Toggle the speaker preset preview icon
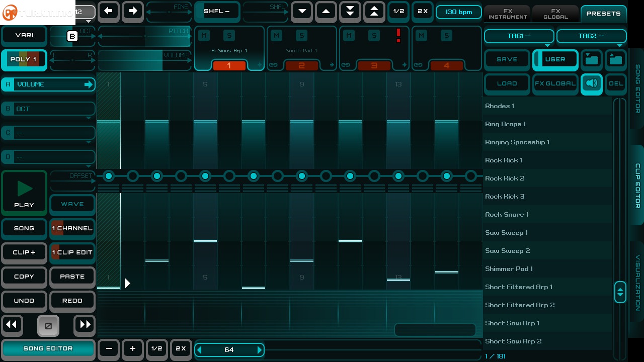This screenshot has height=362, width=644. tap(592, 84)
